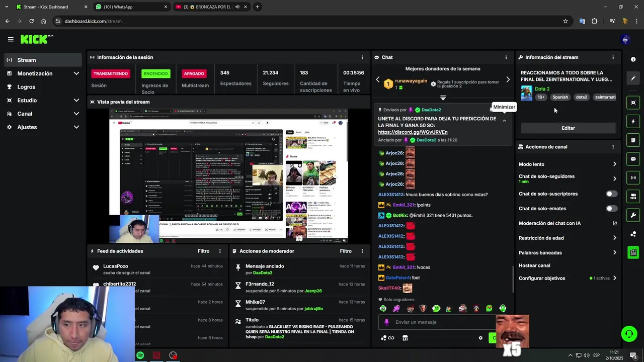Open Acciones de canal three-dot menu
644x362 pixels.
pyautogui.click(x=613, y=147)
